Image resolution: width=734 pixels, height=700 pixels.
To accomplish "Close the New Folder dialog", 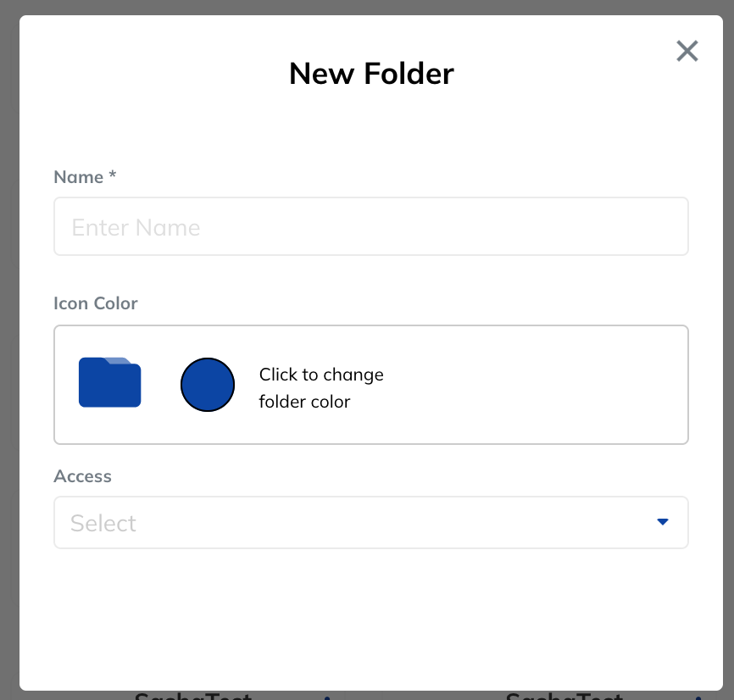I will [687, 51].
